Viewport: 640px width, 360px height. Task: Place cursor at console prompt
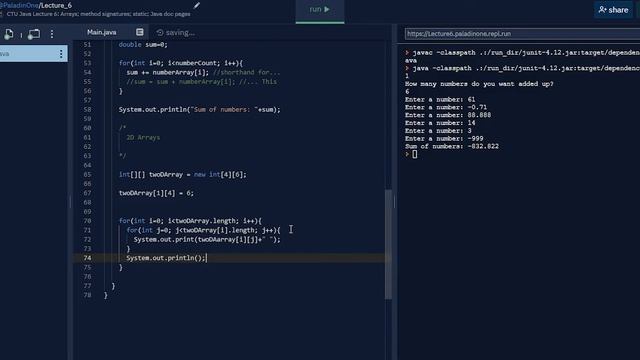pyautogui.click(x=414, y=154)
